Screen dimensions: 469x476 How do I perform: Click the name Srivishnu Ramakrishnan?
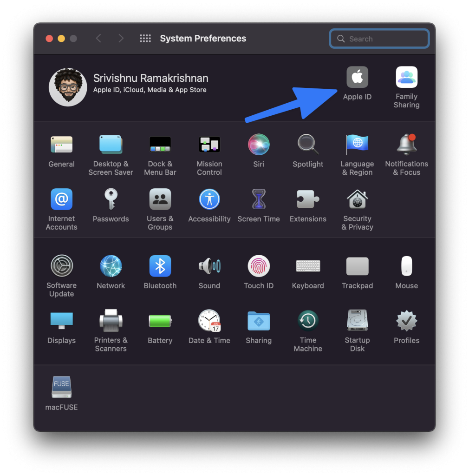tap(150, 78)
